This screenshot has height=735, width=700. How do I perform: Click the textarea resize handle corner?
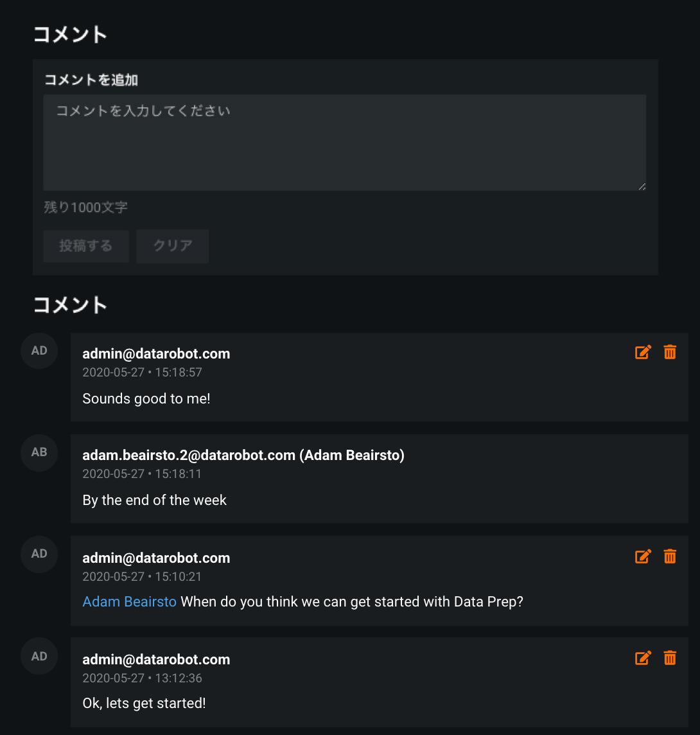click(642, 186)
